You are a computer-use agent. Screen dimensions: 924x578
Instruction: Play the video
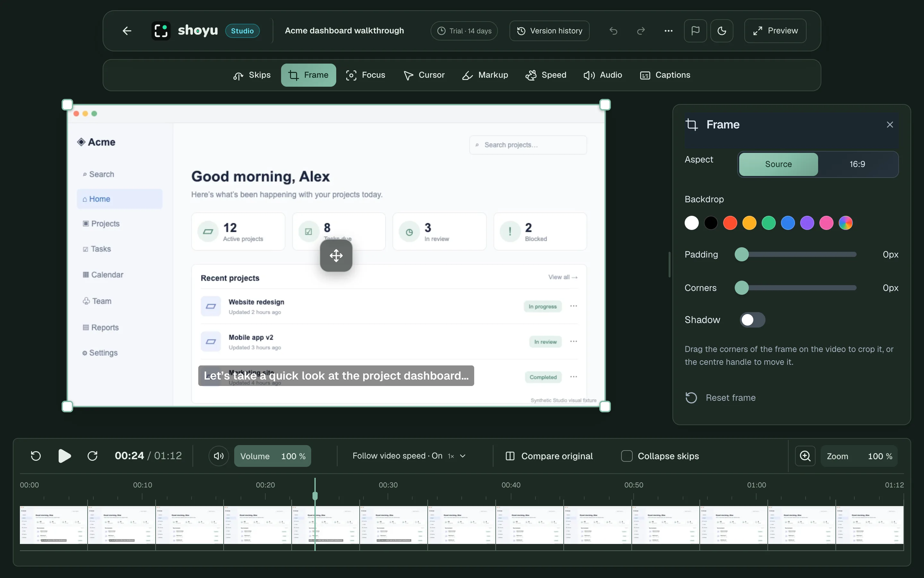coord(64,456)
